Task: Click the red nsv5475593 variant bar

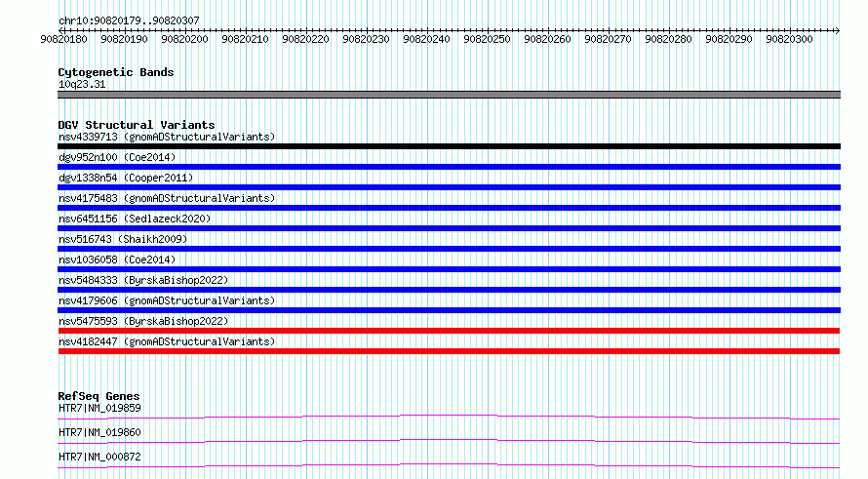Action: pyautogui.click(x=449, y=331)
